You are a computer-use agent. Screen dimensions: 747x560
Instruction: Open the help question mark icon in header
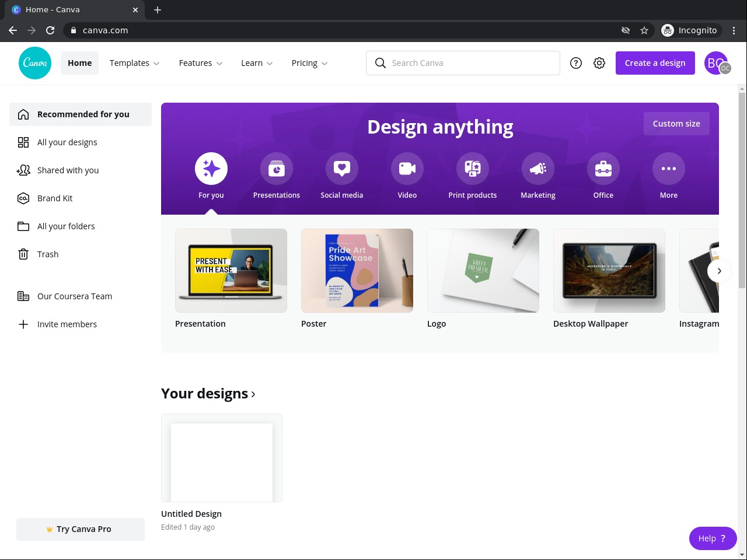576,63
